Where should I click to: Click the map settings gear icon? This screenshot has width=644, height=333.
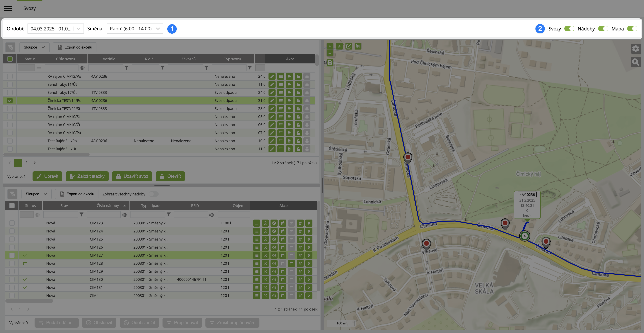pos(635,49)
